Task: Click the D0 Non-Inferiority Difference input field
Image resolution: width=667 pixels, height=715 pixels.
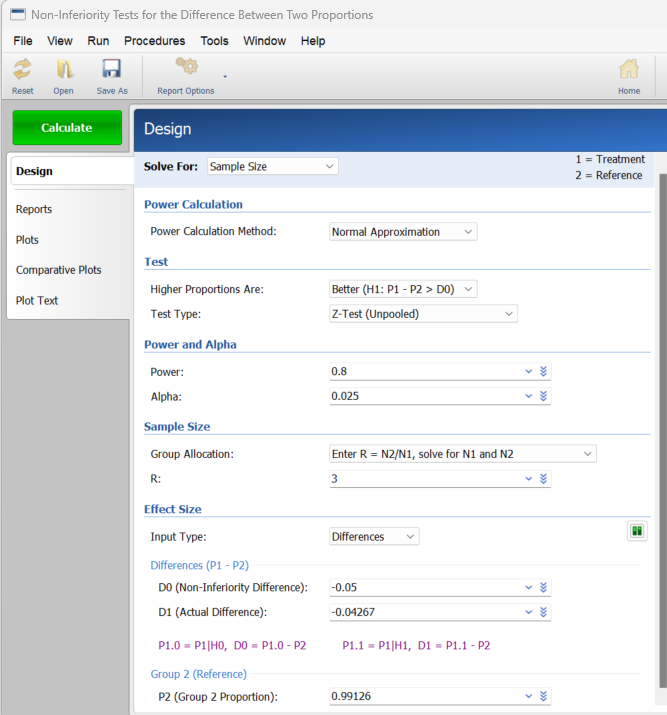Action: tap(425, 587)
